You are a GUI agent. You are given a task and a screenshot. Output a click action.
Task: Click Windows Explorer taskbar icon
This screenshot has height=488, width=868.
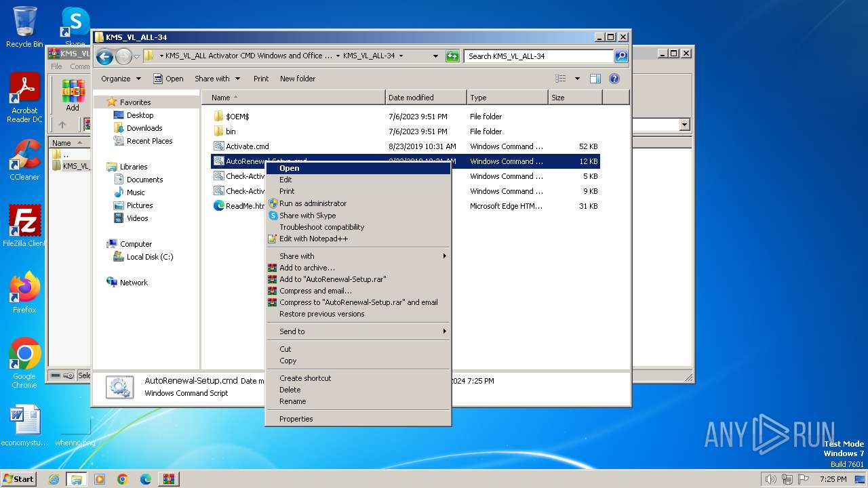tap(77, 479)
